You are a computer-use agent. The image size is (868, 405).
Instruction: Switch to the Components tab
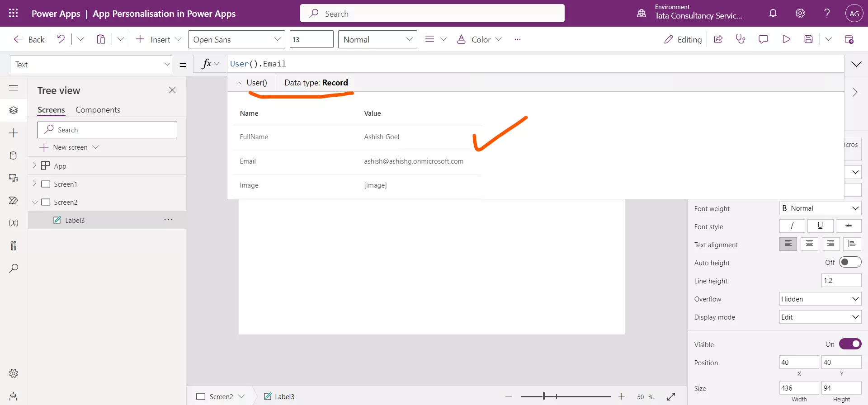98,110
